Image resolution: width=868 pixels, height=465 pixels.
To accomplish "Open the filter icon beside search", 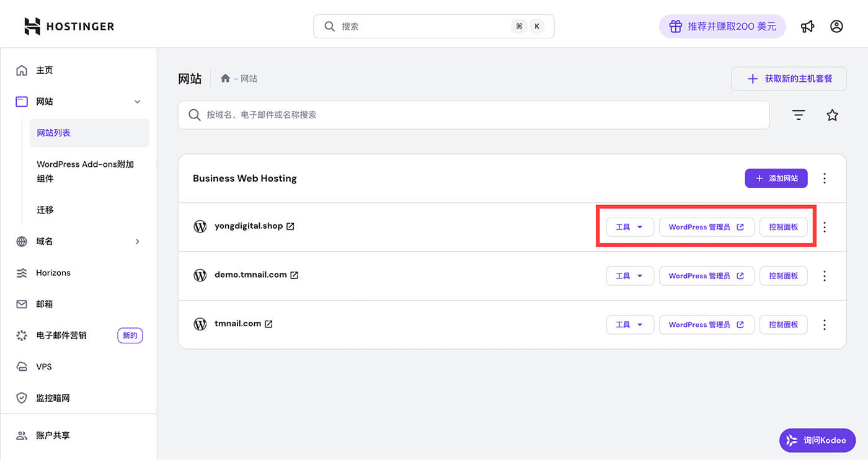I will 799,115.
